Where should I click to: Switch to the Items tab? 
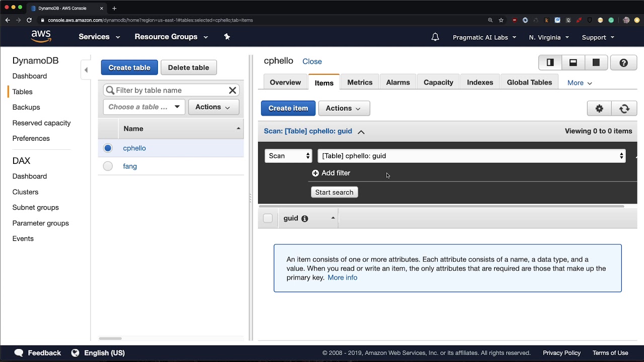[324, 82]
